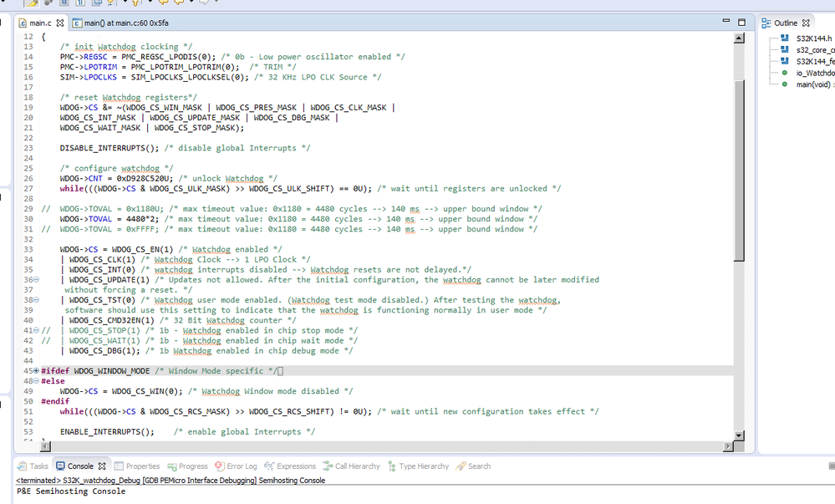
Task: Click line number 27 in the gutter
Action: 28,189
